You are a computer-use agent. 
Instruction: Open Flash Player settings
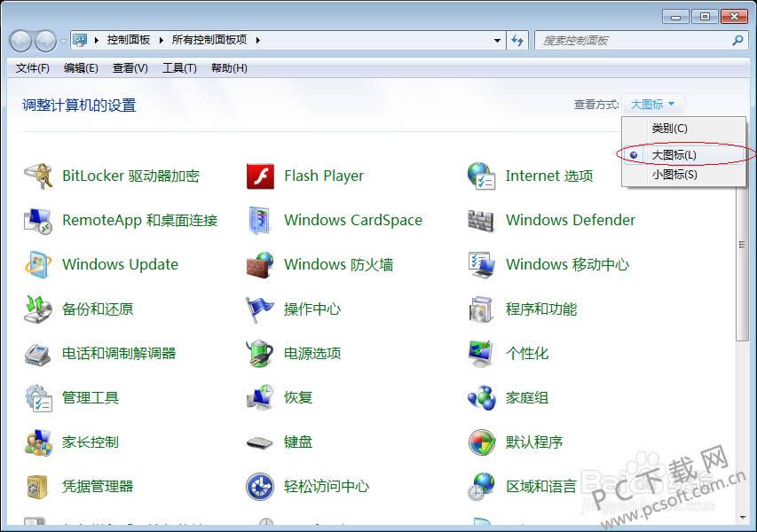click(323, 176)
